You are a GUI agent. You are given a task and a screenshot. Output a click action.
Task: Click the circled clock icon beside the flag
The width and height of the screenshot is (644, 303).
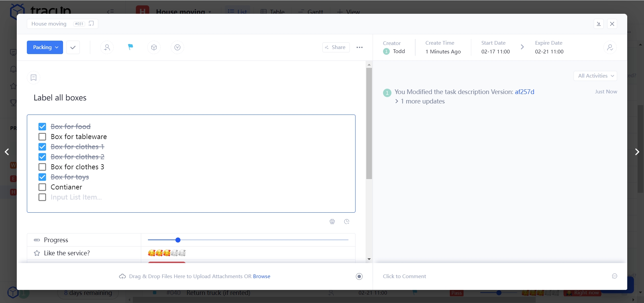[177, 47]
